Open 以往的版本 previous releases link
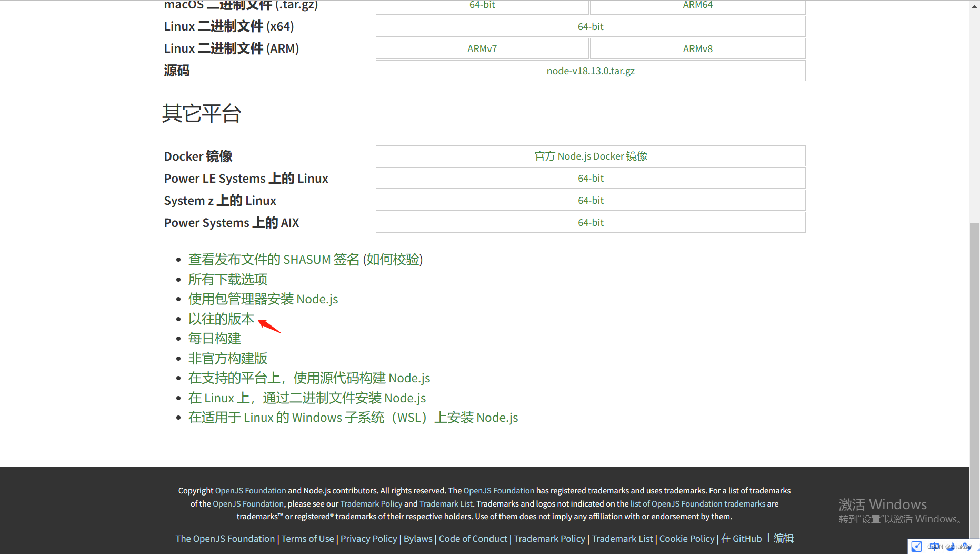 (x=221, y=319)
